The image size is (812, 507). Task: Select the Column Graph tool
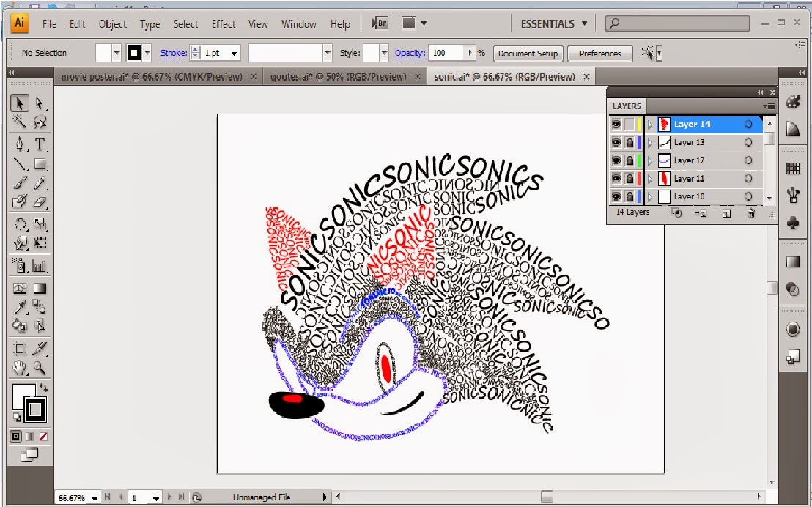click(x=40, y=266)
